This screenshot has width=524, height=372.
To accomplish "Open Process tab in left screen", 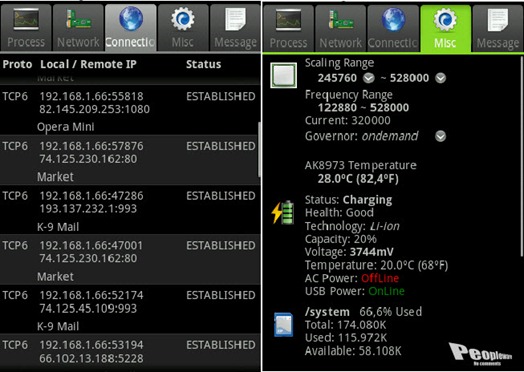I will pyautogui.click(x=26, y=28).
